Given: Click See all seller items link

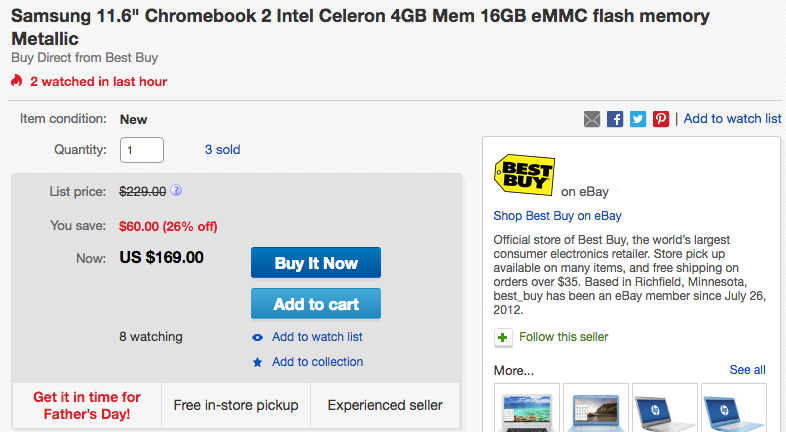Looking at the screenshot, I should 747,370.
